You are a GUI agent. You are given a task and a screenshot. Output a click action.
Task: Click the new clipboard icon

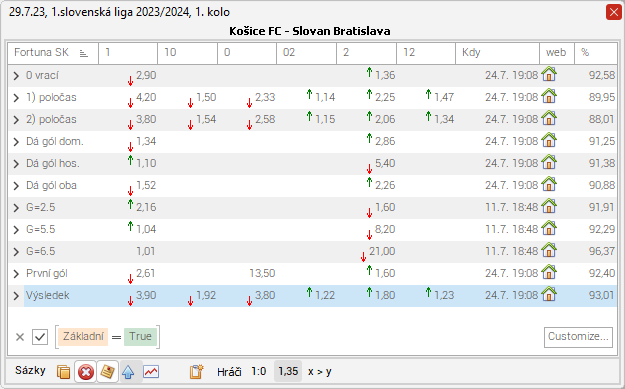click(196, 372)
